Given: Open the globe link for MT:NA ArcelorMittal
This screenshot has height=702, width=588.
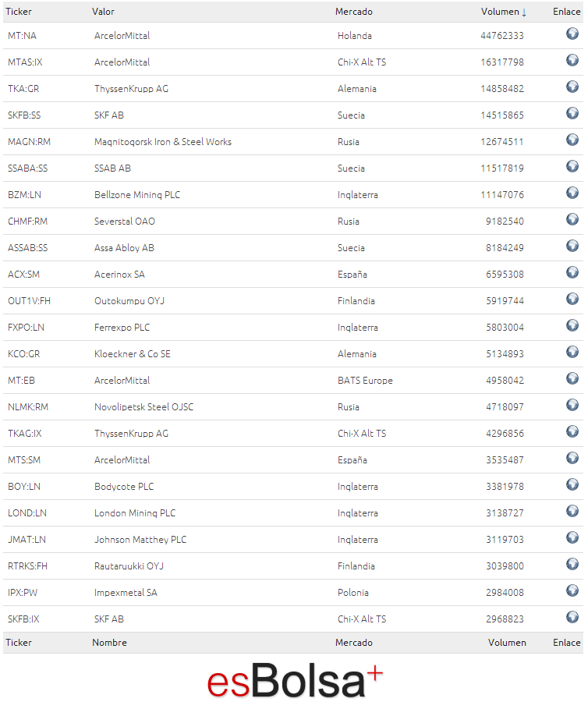Looking at the screenshot, I should tap(572, 34).
